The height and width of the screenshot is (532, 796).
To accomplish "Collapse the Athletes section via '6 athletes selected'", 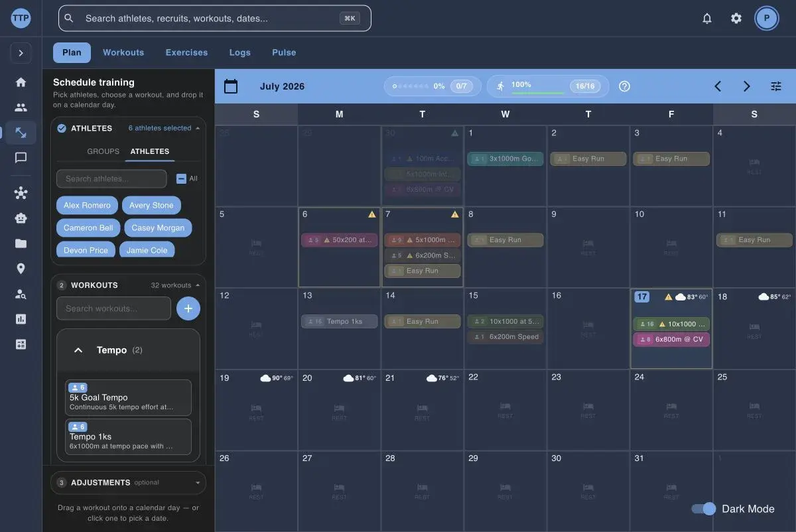I will [165, 128].
